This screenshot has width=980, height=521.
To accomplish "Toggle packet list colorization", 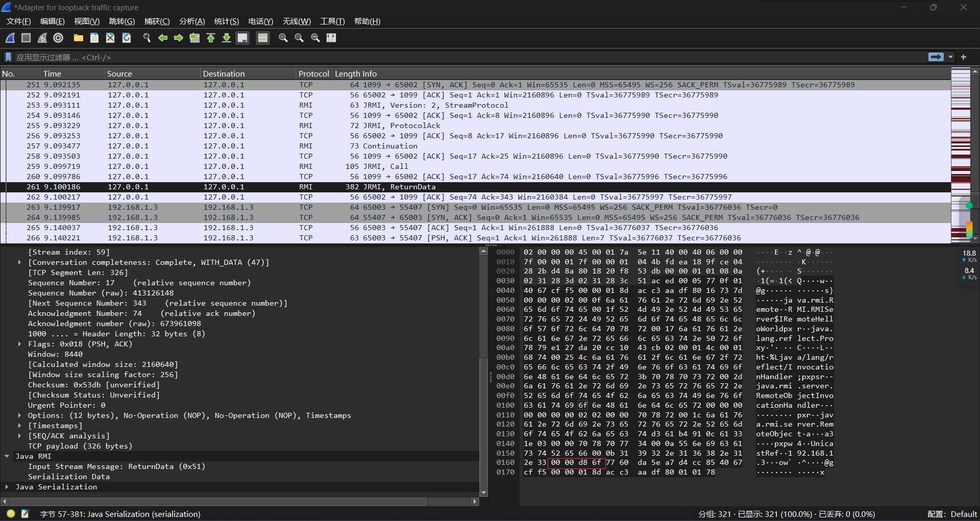I will (263, 38).
